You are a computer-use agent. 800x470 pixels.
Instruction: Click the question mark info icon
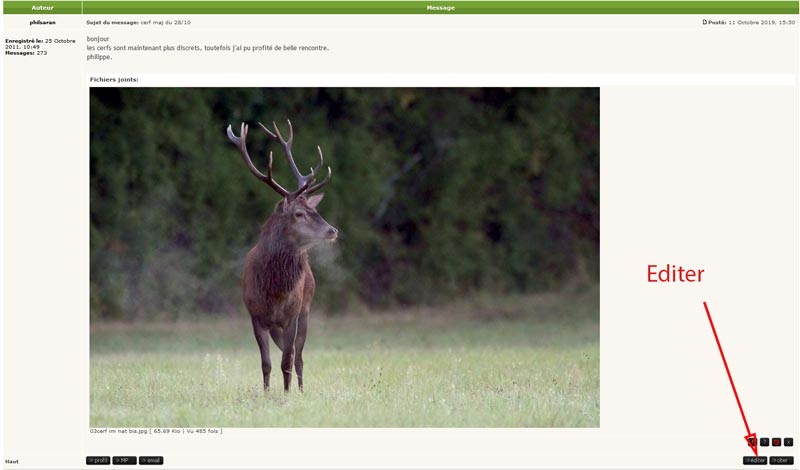click(x=764, y=442)
